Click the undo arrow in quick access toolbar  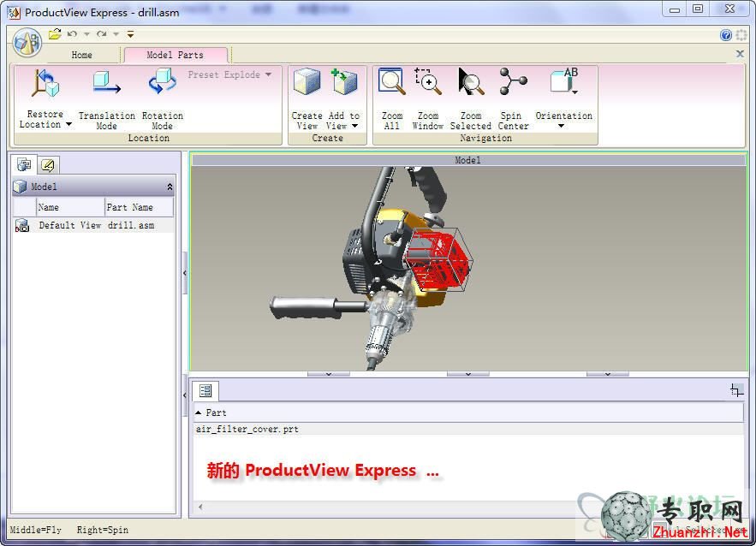[72, 33]
